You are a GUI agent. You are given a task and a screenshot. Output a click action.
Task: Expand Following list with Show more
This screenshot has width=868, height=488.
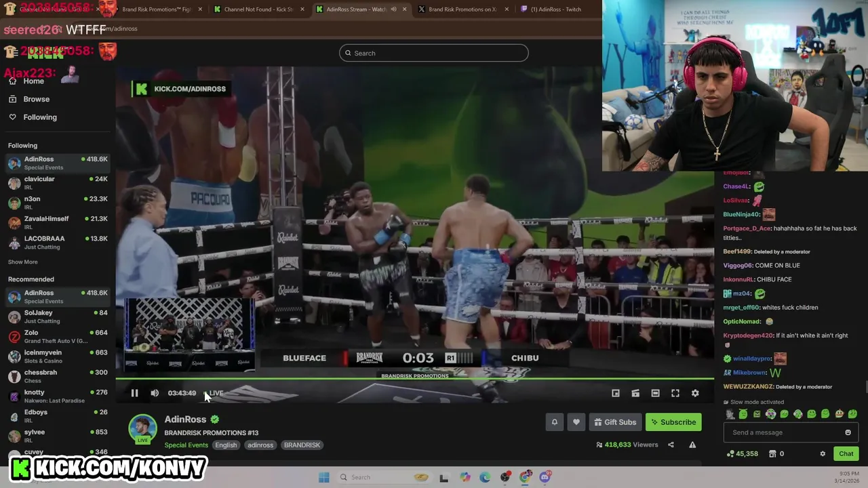[23, 262]
